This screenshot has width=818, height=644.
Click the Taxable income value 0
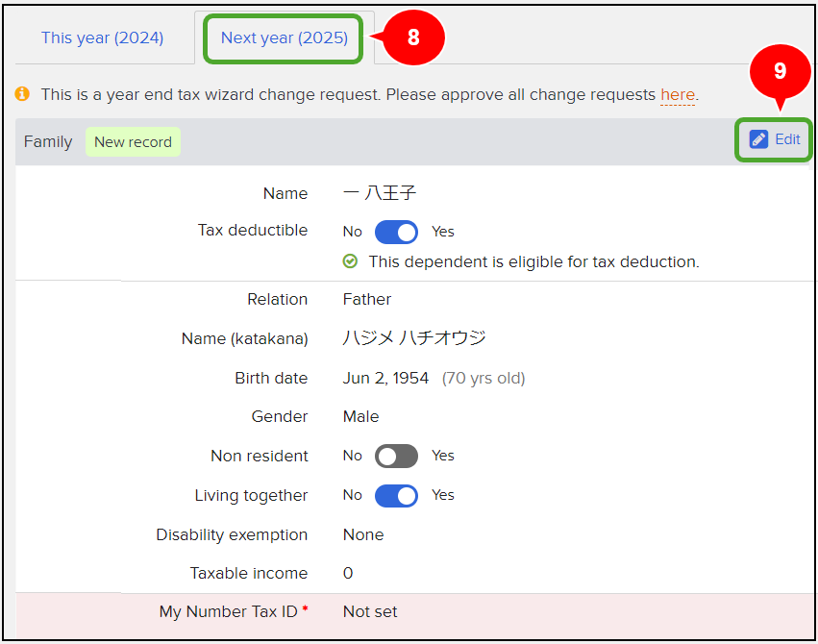pyautogui.click(x=348, y=573)
